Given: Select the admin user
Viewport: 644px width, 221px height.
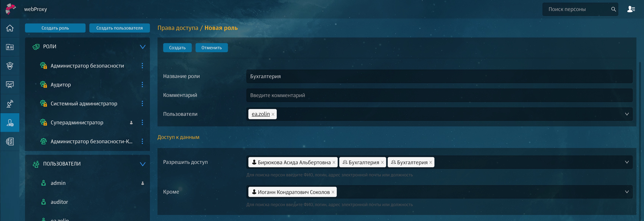Looking at the screenshot, I should point(58,183).
